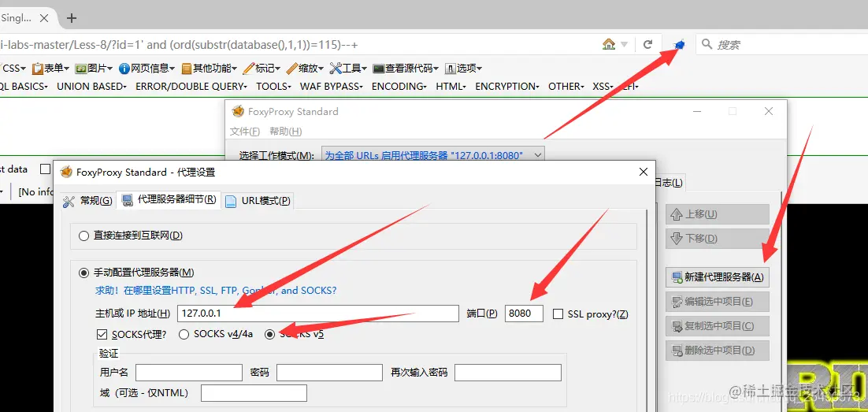Click the FoxyProxy icon in browser toolbar
Screen dimensions: 868x412
(x=680, y=44)
